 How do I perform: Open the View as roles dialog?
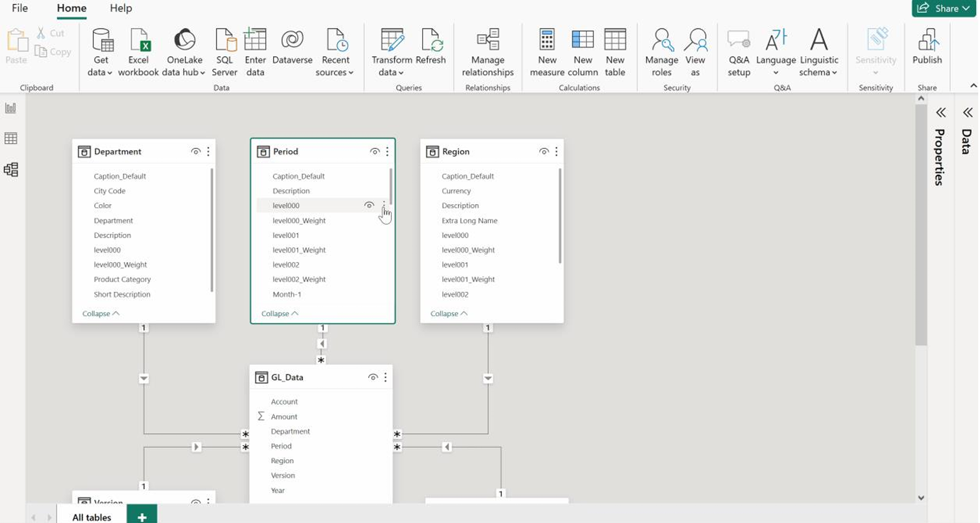click(x=695, y=53)
